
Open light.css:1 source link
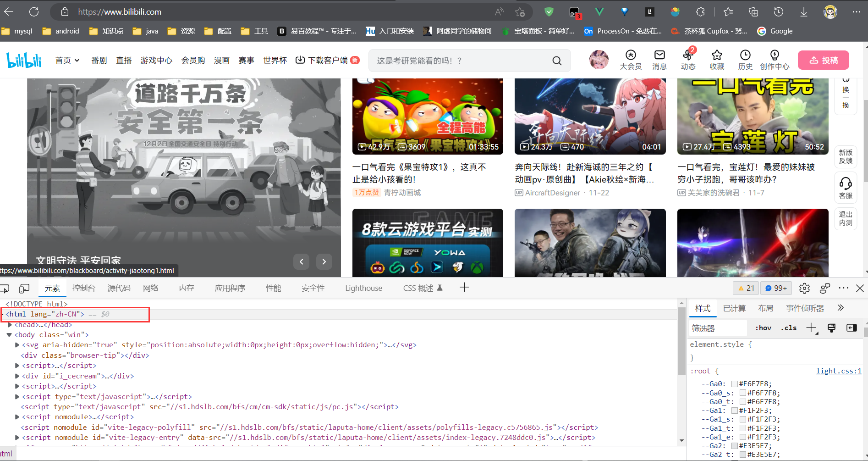pyautogui.click(x=839, y=371)
